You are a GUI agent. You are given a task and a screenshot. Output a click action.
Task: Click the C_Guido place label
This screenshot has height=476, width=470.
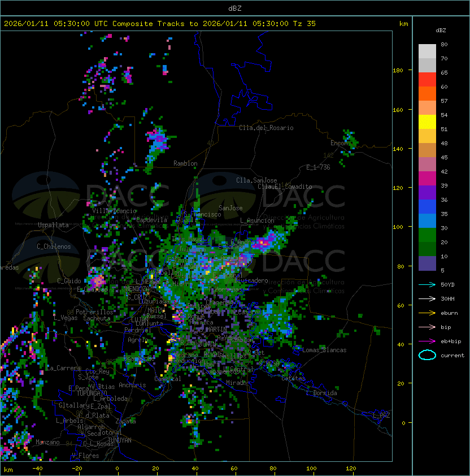69,281
